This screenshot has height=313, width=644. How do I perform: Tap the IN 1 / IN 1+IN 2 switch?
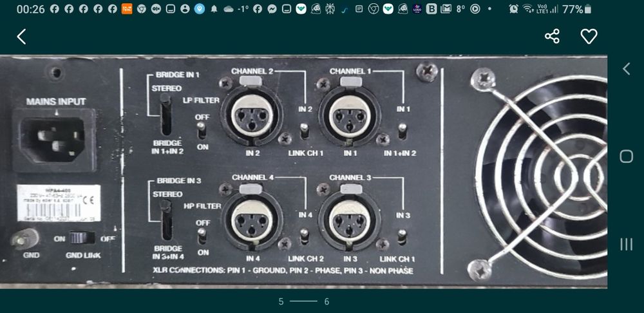pyautogui.click(x=402, y=131)
